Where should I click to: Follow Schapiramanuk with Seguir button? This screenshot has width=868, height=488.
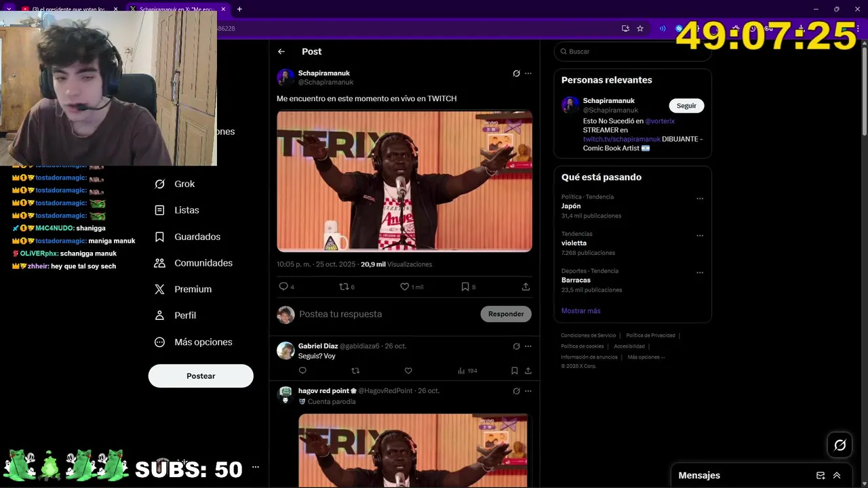click(686, 106)
